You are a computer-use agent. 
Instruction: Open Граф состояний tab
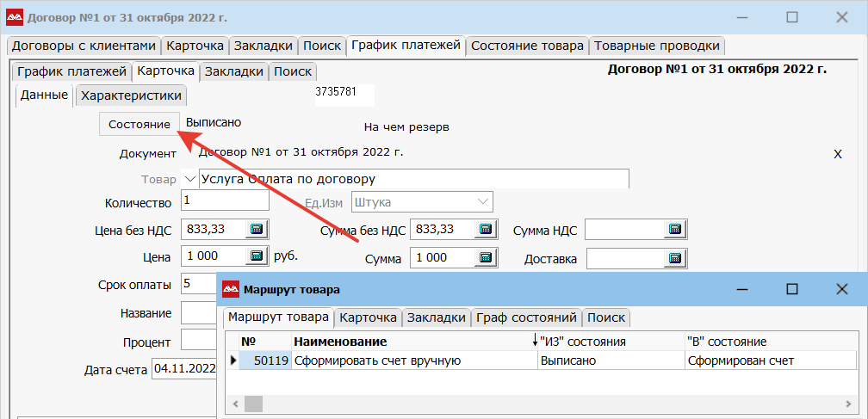[x=526, y=317]
